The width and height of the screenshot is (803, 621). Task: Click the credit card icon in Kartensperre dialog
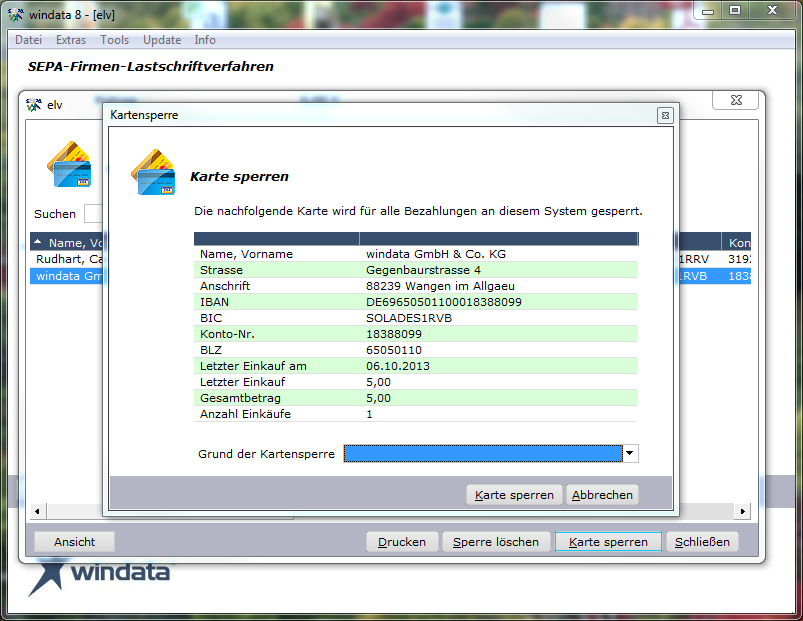(153, 172)
